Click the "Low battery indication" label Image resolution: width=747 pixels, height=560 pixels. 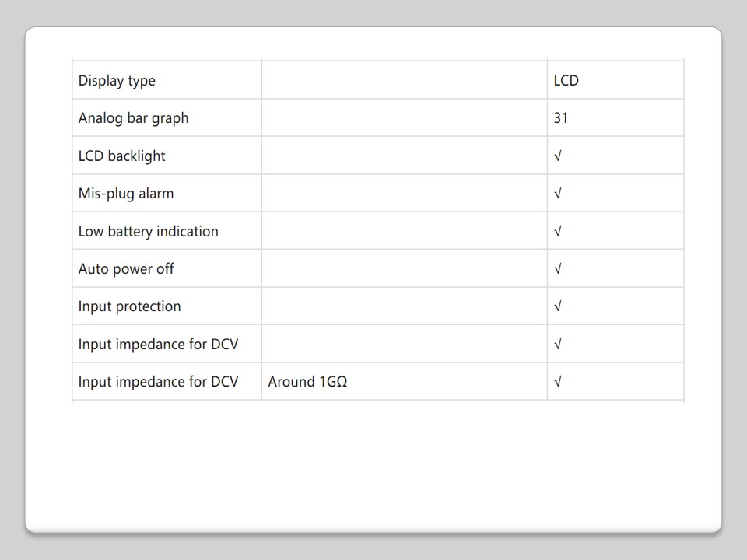click(x=148, y=232)
